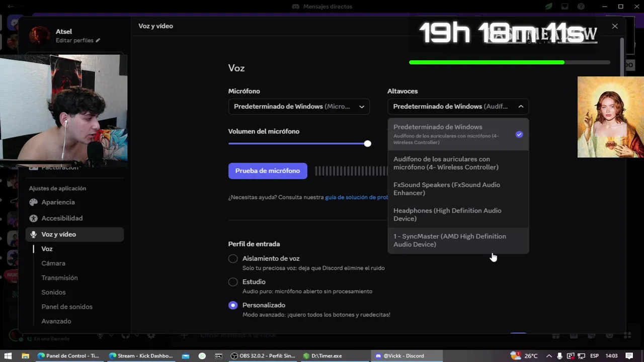Open File Explorer from the taskbar
Screen dimensions: 644x362
pos(25,356)
